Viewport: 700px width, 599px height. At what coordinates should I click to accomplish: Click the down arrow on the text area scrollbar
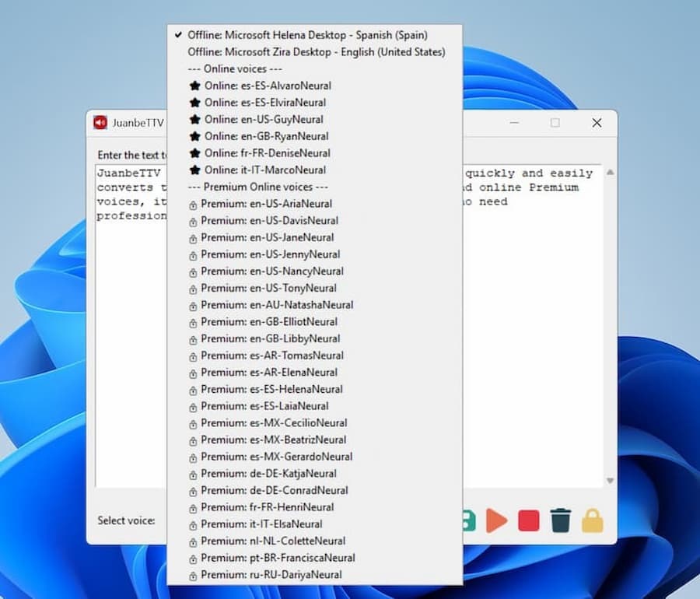610,480
